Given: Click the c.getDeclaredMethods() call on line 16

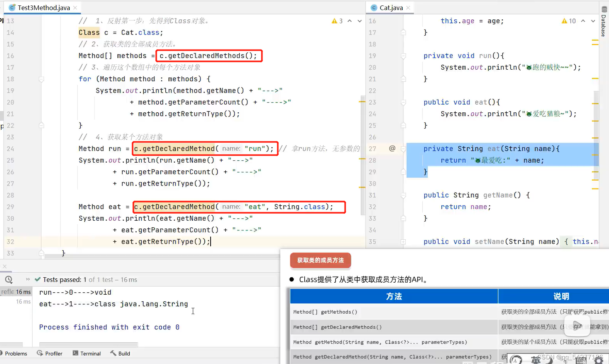Looking at the screenshot, I should coord(208,56).
